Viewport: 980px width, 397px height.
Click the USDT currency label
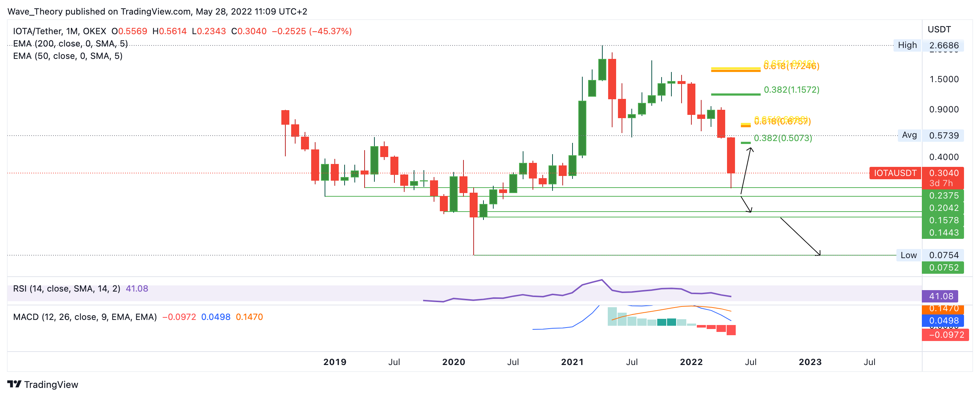click(939, 29)
